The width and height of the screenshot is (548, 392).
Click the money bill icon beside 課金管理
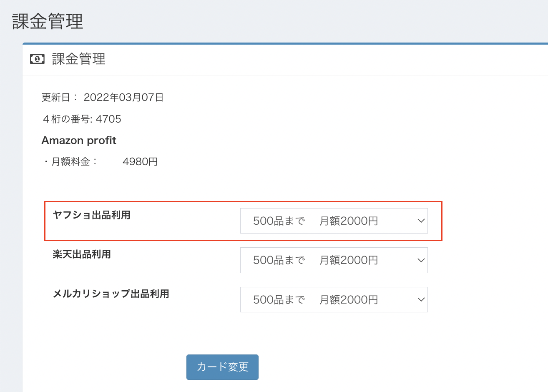37,59
